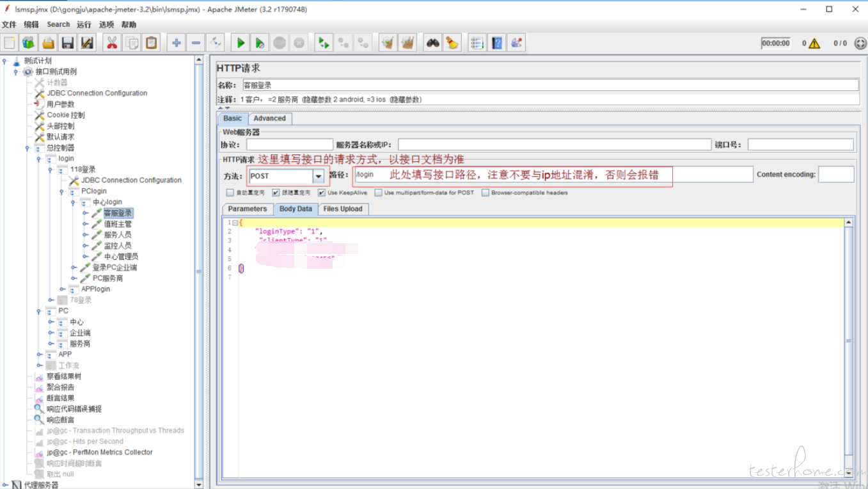Image resolution: width=868 pixels, height=489 pixels.
Task: Switch to the Parameters tab
Action: click(x=248, y=209)
